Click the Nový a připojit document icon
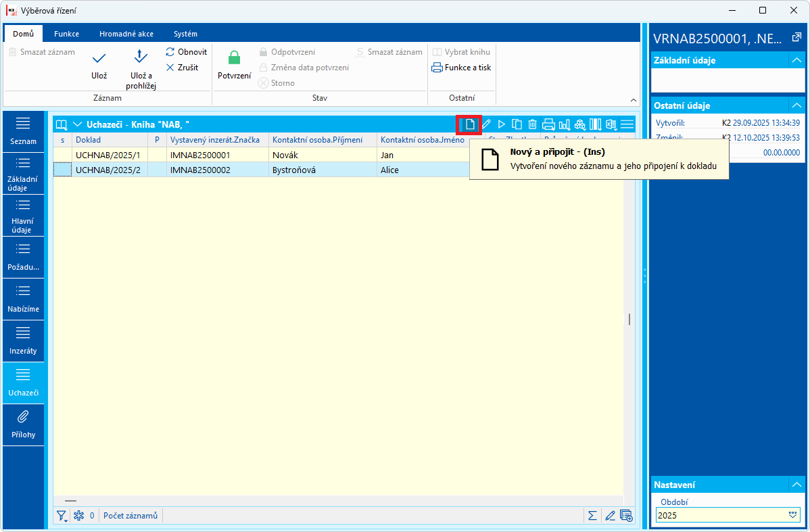The image size is (810, 532). tap(470, 124)
